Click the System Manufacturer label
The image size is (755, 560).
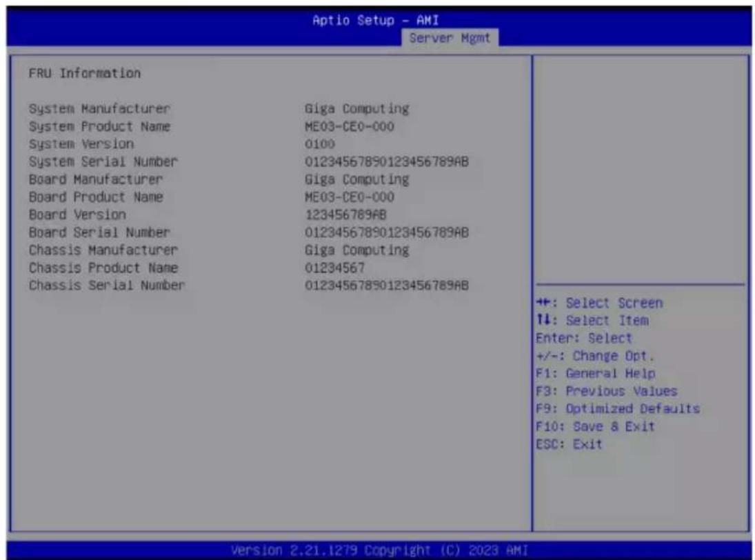[99, 109]
